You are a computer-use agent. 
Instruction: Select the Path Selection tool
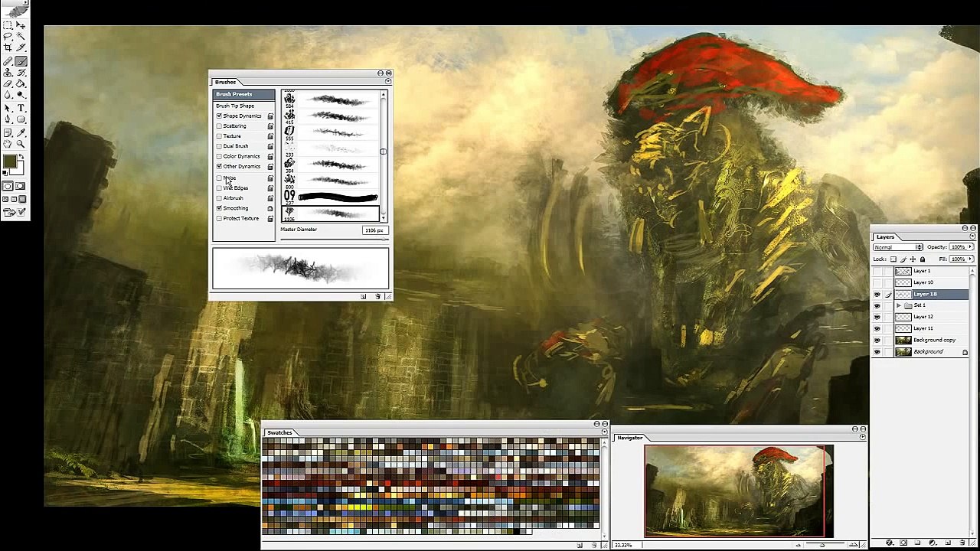point(8,108)
